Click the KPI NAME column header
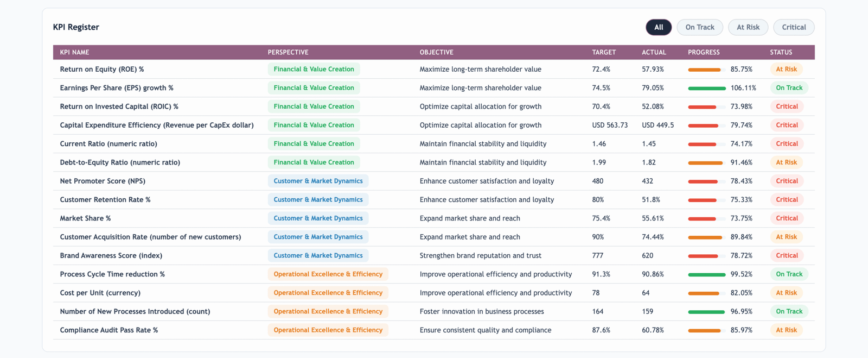This screenshot has height=358, width=868. tap(74, 52)
